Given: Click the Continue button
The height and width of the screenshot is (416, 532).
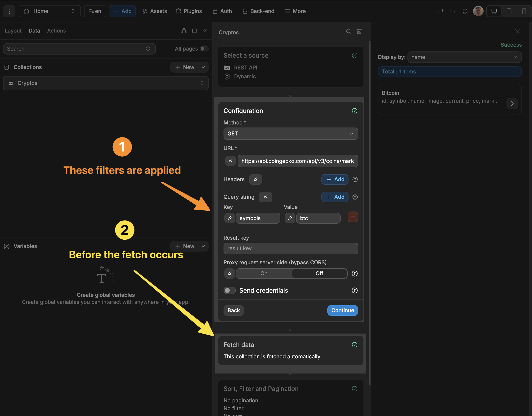Looking at the screenshot, I should pyautogui.click(x=342, y=310).
